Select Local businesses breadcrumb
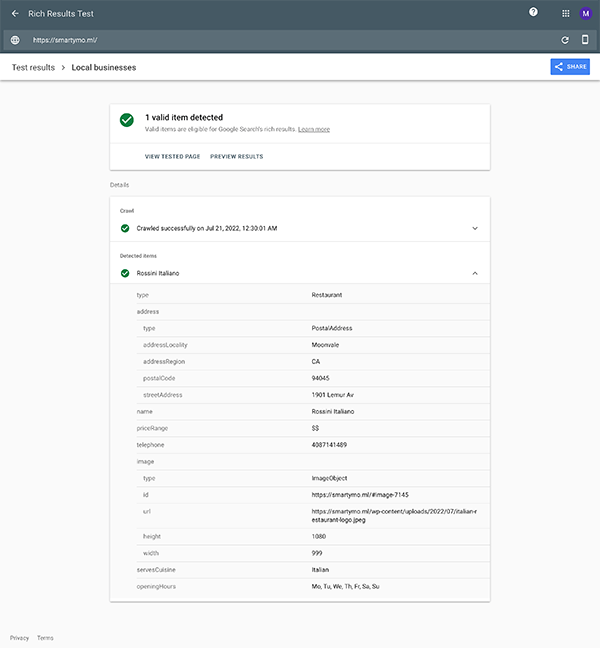 coord(104,67)
